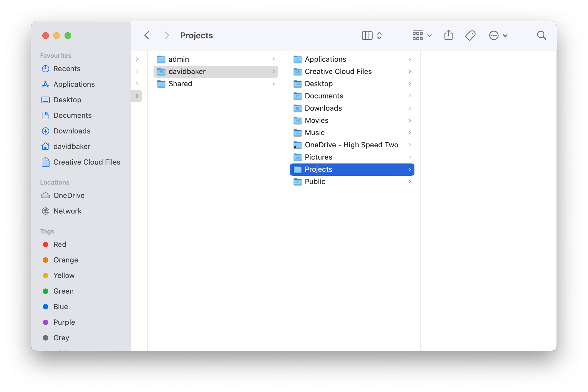
Task: Select the Purple tag swatch
Action: (46, 322)
